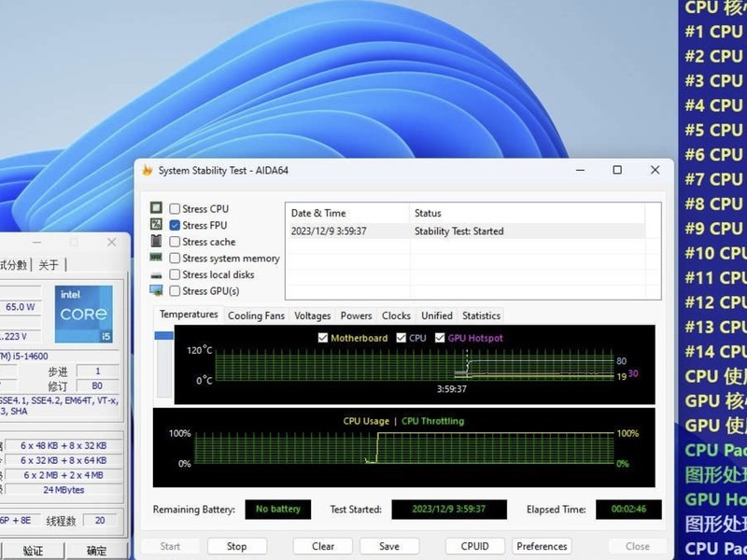
Task: Switch to the Cooling Fans tab
Action: 256,315
